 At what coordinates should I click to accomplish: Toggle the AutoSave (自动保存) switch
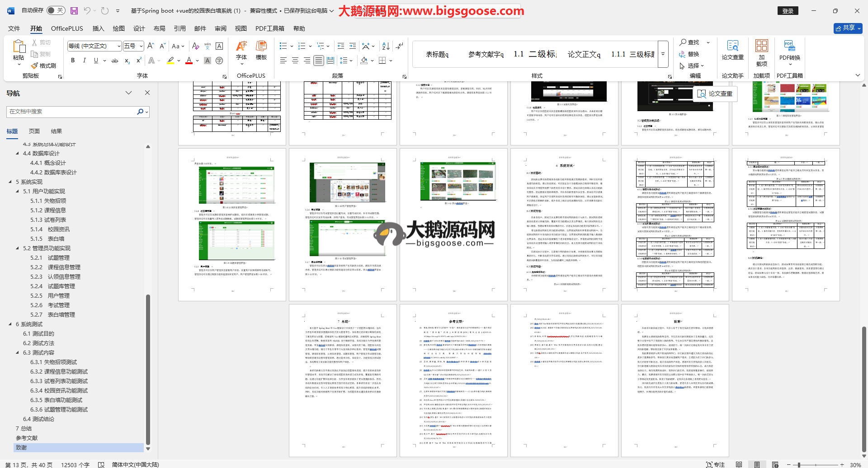56,10
